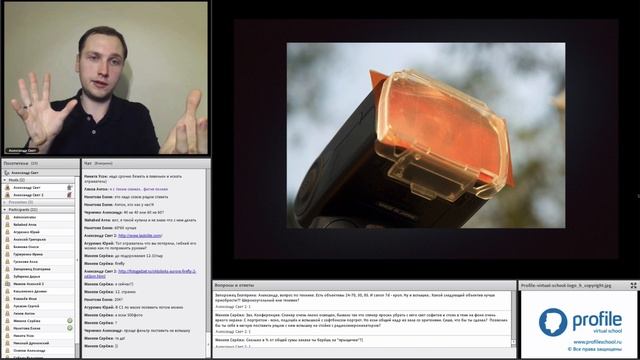
Task: Open the ladolite.com link in chat
Action: [140, 236]
